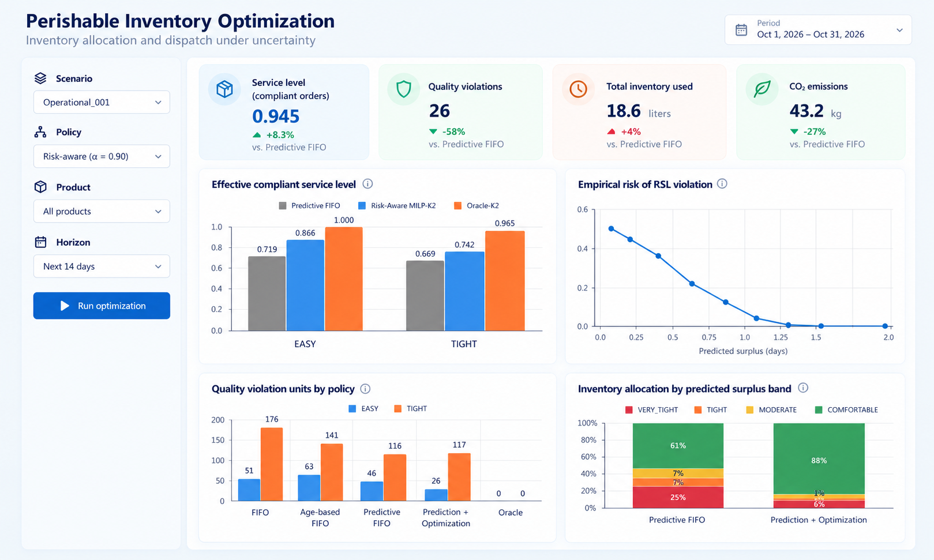This screenshot has height=560, width=934.
Task: Click the 25% very tight segment
Action: (x=678, y=497)
